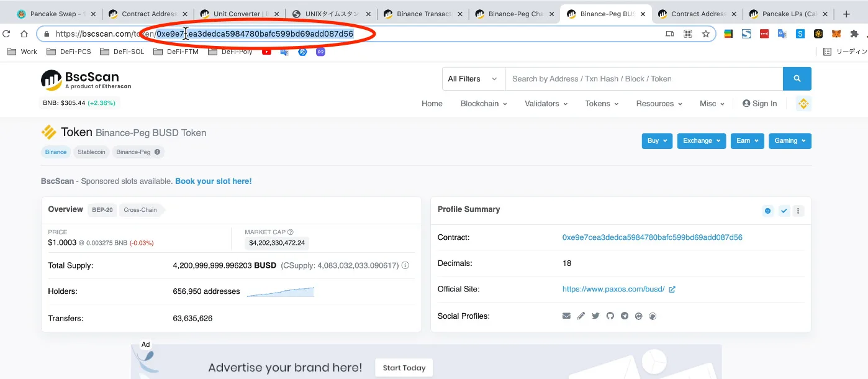Open the Telegram social profile icon
The width and height of the screenshot is (868, 379).
pyautogui.click(x=624, y=316)
